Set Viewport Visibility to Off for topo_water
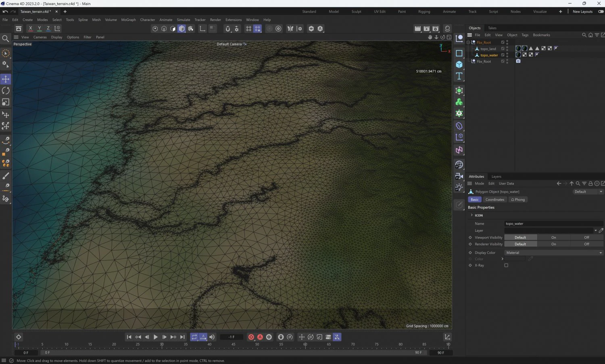The image size is (605, 364). (586, 237)
